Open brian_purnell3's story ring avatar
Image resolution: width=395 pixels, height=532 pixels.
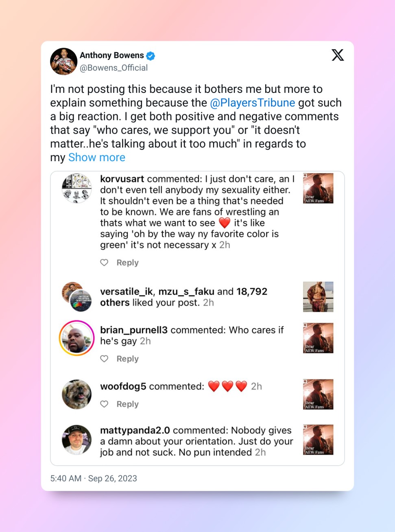tap(76, 338)
